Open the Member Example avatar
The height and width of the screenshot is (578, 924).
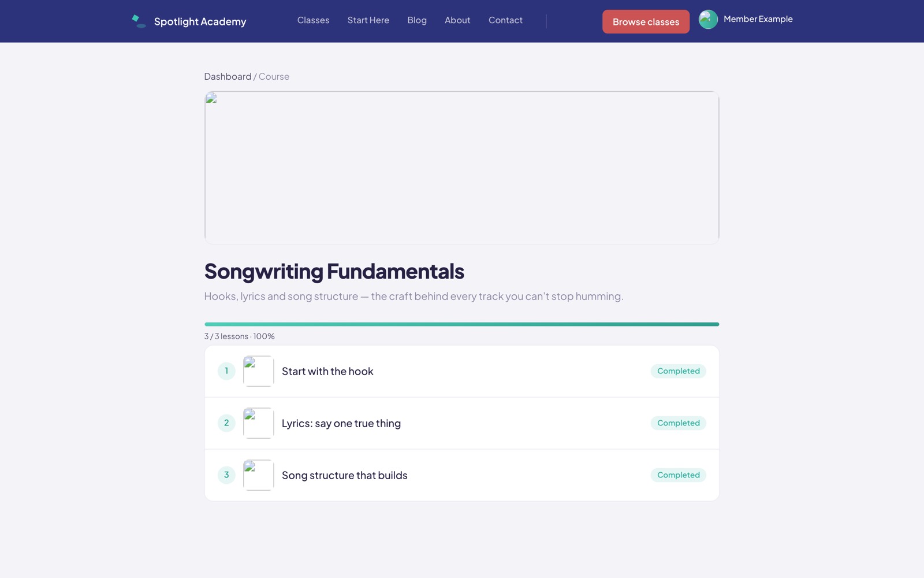[708, 20]
